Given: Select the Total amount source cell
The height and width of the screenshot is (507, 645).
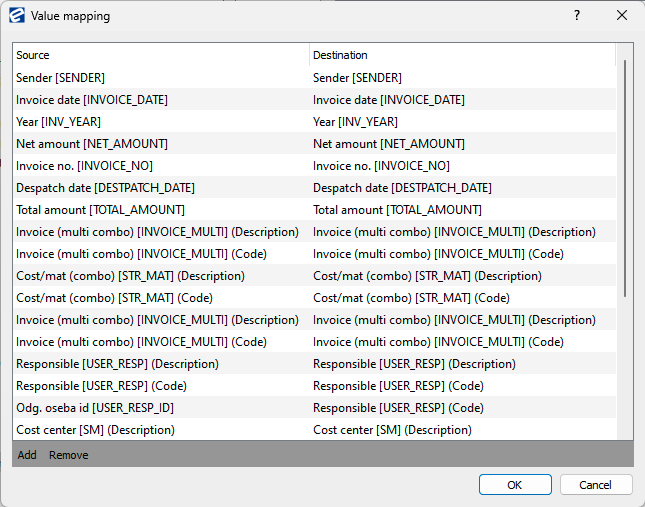Looking at the screenshot, I should tap(100, 210).
